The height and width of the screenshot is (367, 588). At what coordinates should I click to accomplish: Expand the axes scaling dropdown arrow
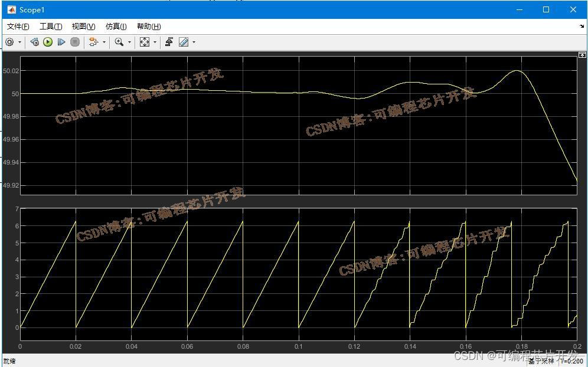click(155, 42)
